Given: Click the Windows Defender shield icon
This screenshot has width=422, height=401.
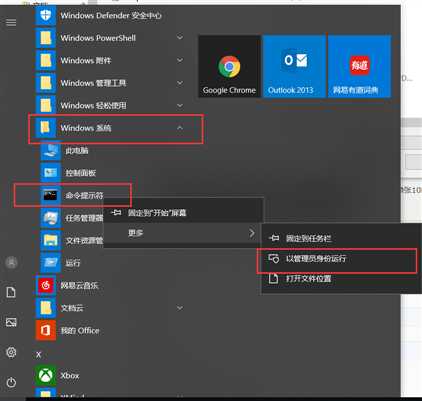Looking at the screenshot, I should coord(45,15).
